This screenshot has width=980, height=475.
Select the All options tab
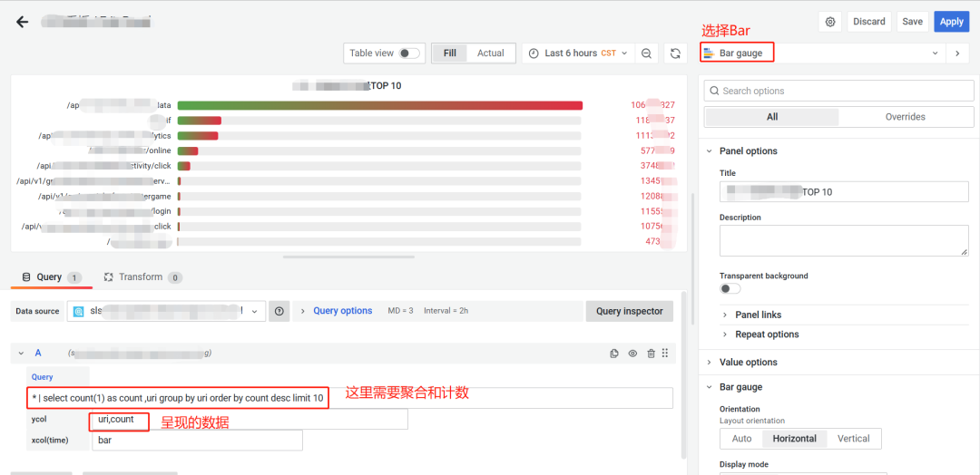pyautogui.click(x=772, y=117)
